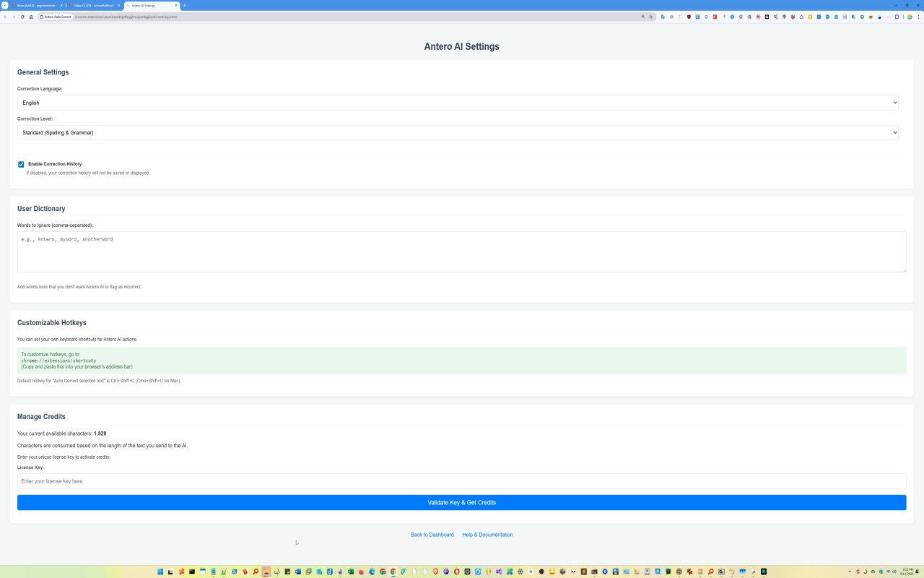The height and width of the screenshot is (578, 924).
Task: Show hidden icons via the tray chevron
Action: (850, 571)
